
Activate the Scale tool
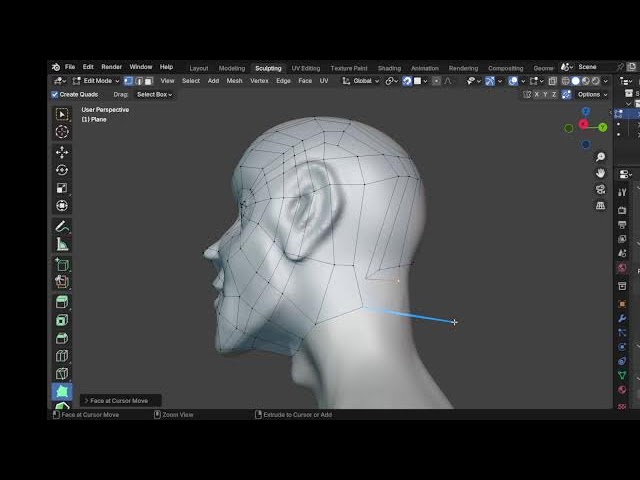pos(62,188)
